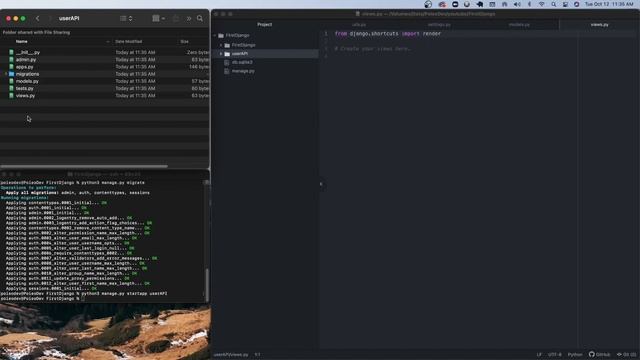Click the Siri icon in the macOS menu bar

pyautogui.click(x=576, y=4)
